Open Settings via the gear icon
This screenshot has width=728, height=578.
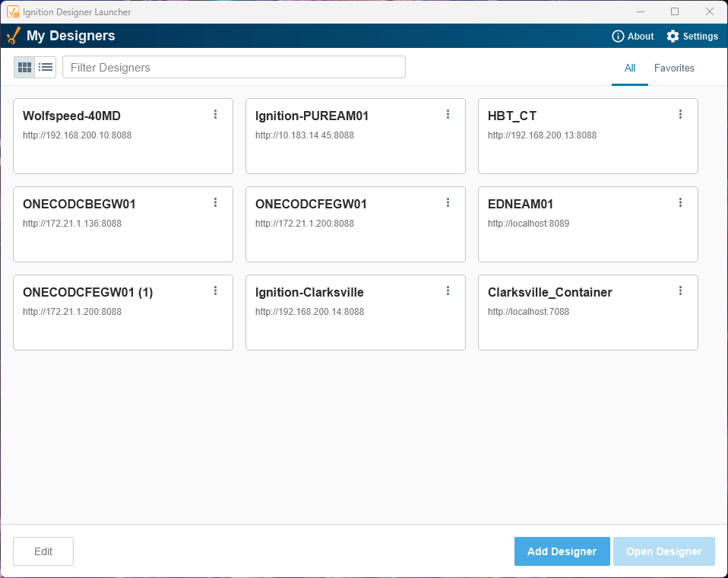(673, 37)
